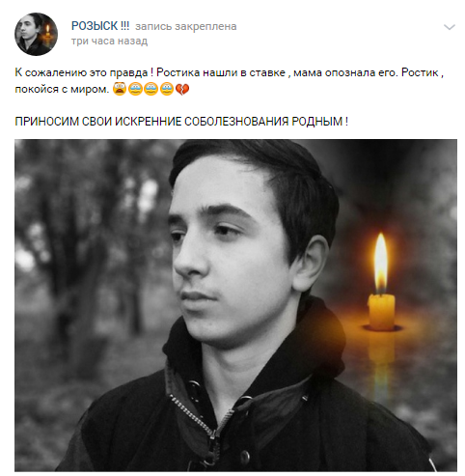465x476 pixels.
Task: Open the РОЗЫСК !!! group page link
Action: tap(100, 26)
